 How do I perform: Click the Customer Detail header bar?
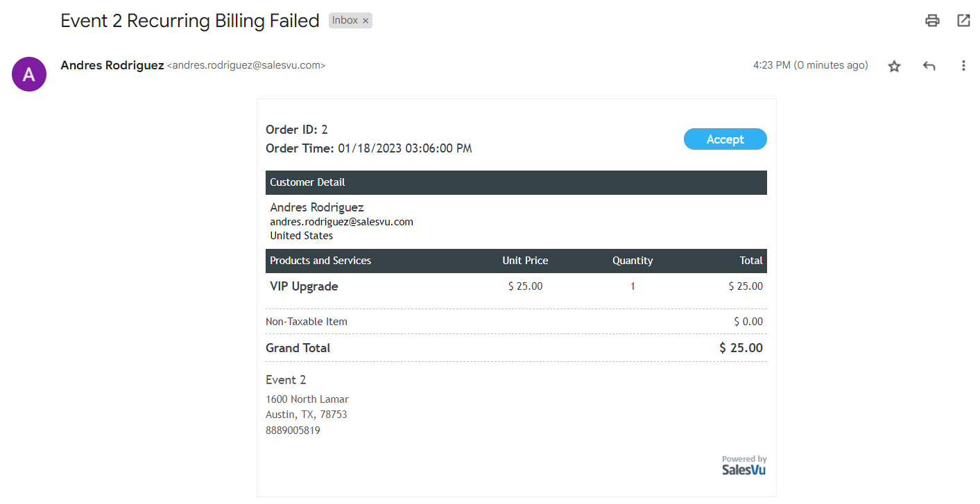516,182
